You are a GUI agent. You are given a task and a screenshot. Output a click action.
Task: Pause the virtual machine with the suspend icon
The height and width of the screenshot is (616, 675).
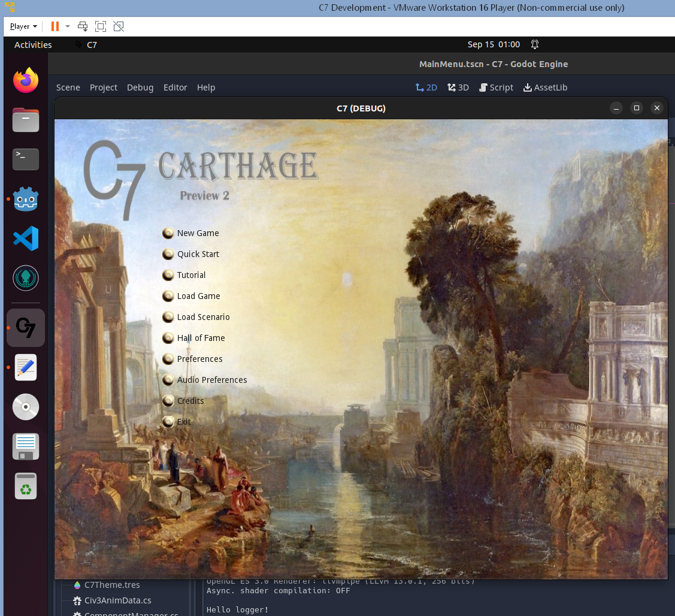55,26
